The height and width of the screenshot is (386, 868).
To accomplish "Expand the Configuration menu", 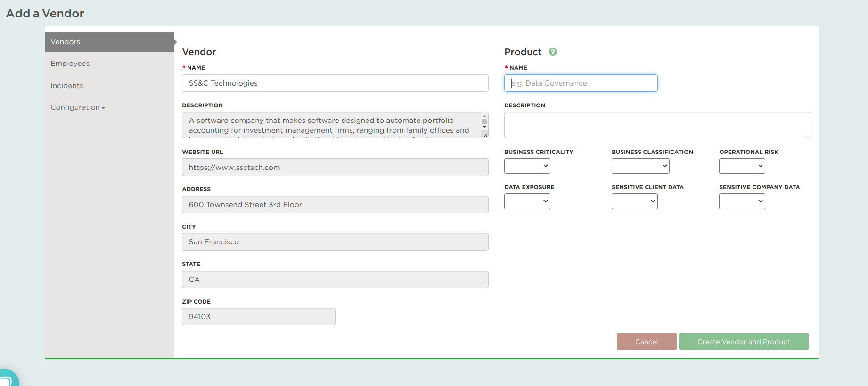I will (x=78, y=107).
